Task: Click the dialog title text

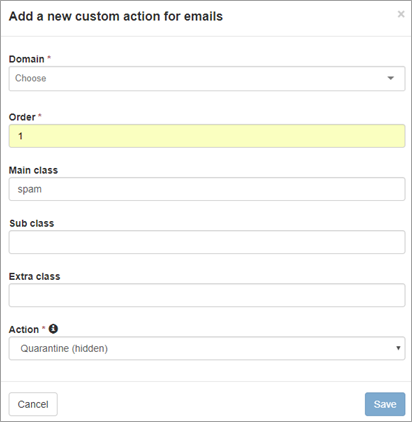Action: tap(116, 16)
